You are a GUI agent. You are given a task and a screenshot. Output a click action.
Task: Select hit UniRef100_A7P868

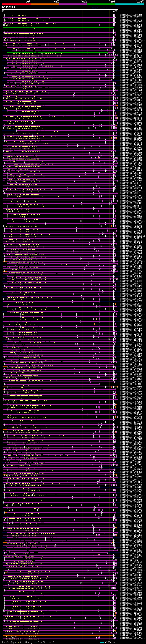131,140
